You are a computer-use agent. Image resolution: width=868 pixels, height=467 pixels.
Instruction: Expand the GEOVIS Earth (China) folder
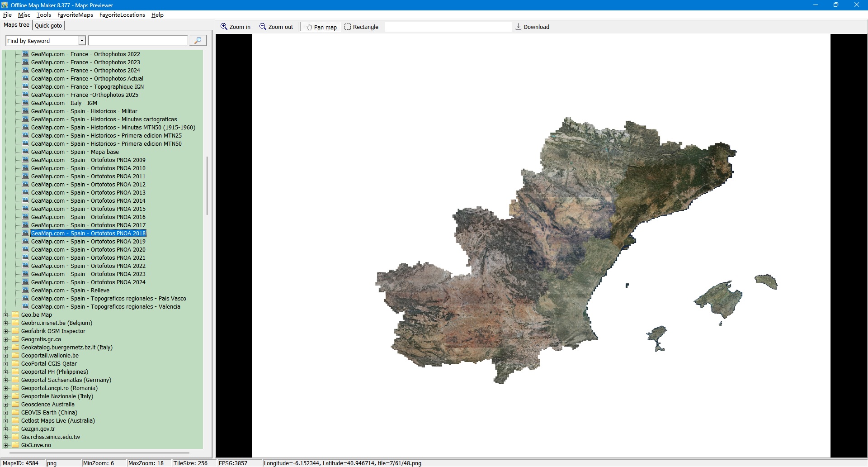point(6,413)
